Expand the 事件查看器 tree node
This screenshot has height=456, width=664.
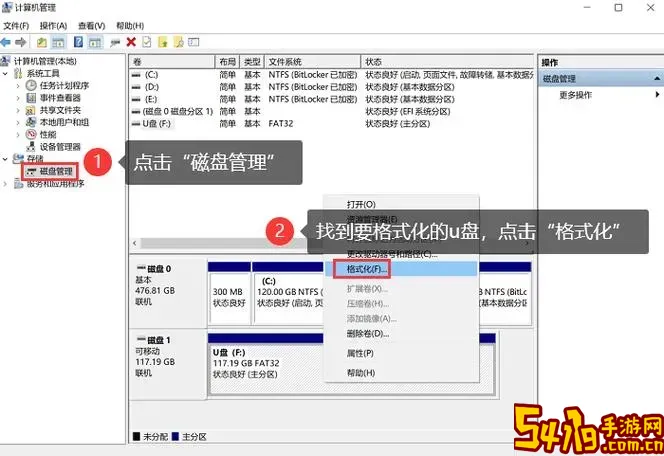pyautogui.click(x=18, y=98)
